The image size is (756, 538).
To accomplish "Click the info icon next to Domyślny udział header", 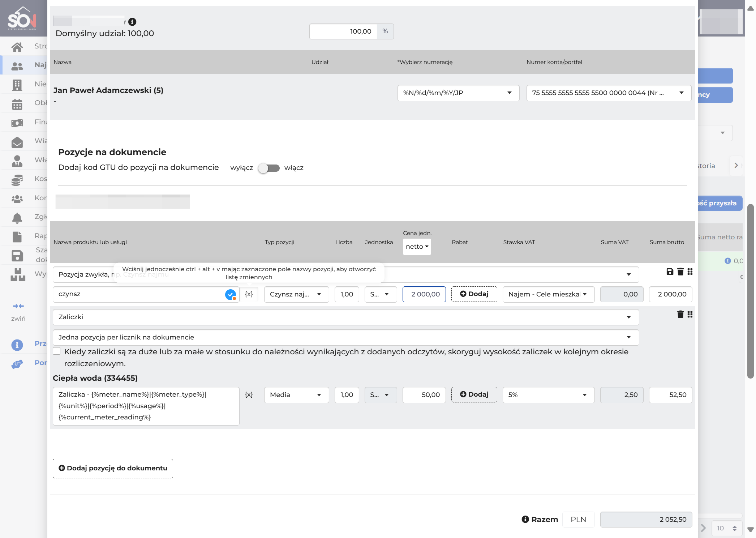I will 132,22.
